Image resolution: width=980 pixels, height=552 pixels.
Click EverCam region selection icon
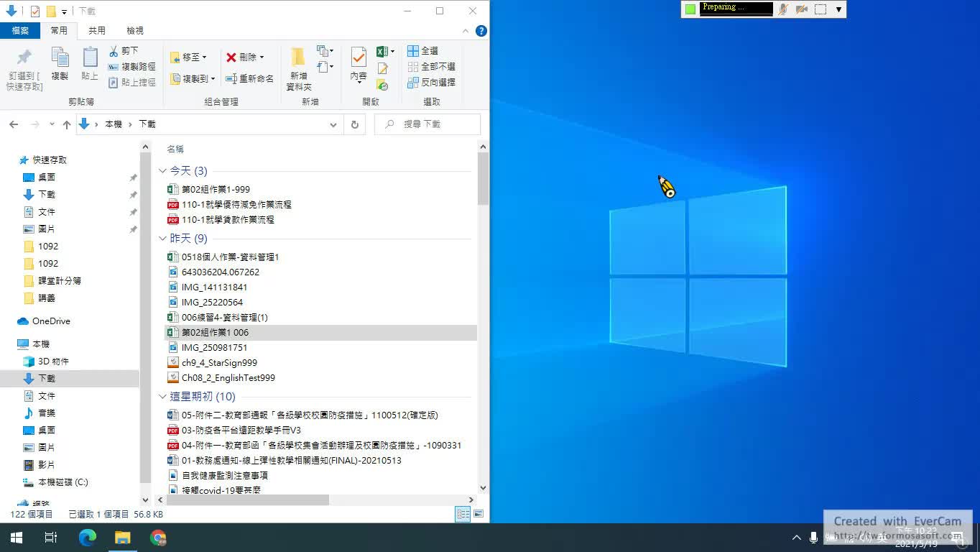point(820,9)
